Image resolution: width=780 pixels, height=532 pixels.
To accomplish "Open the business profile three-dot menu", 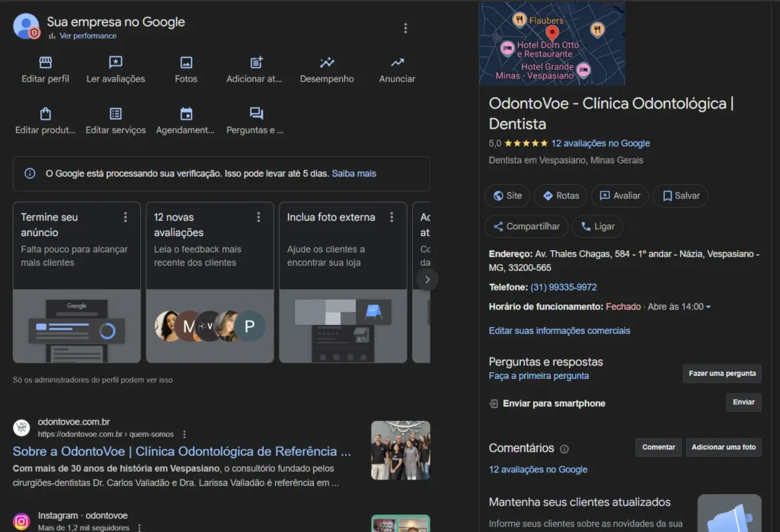I will pyautogui.click(x=405, y=28).
